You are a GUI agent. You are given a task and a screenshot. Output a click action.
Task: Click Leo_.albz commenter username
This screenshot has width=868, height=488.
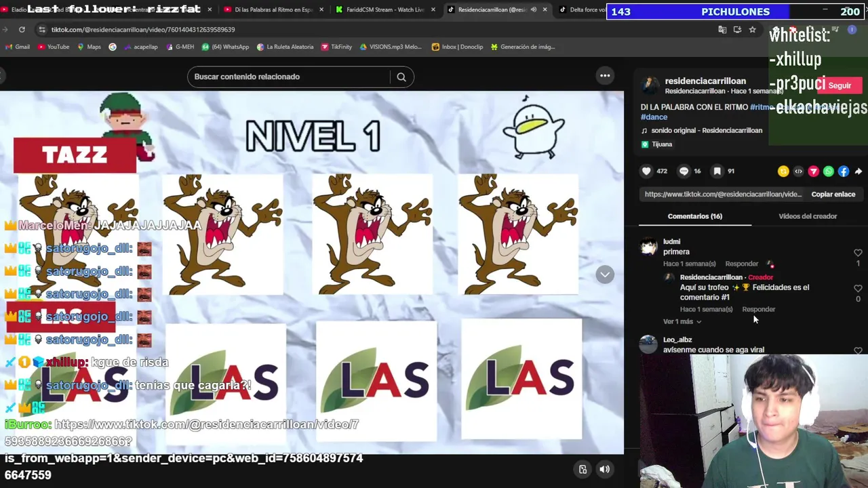(677, 340)
